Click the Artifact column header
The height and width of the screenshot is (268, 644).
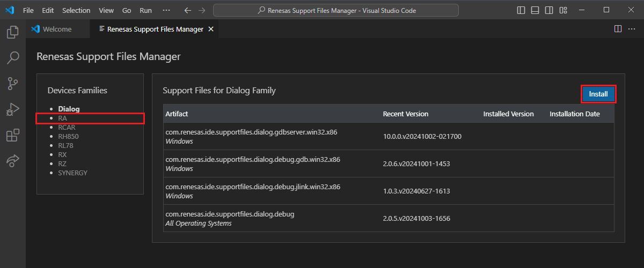(177, 114)
